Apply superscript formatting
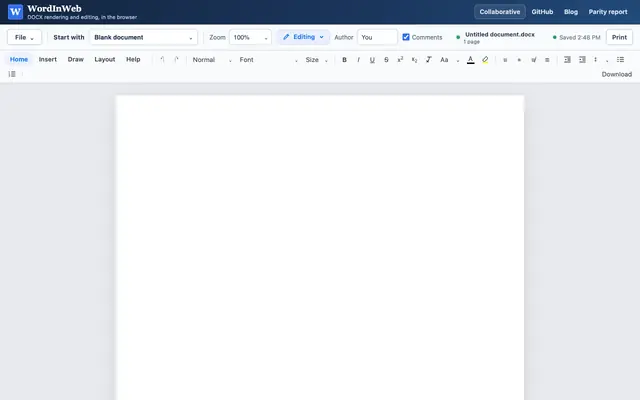The width and height of the screenshot is (640, 400). click(x=400, y=60)
